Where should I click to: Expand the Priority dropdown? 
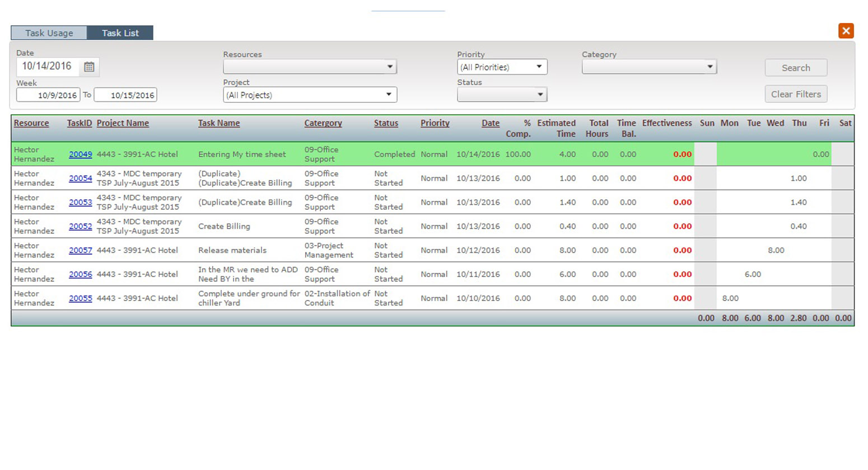tap(502, 67)
